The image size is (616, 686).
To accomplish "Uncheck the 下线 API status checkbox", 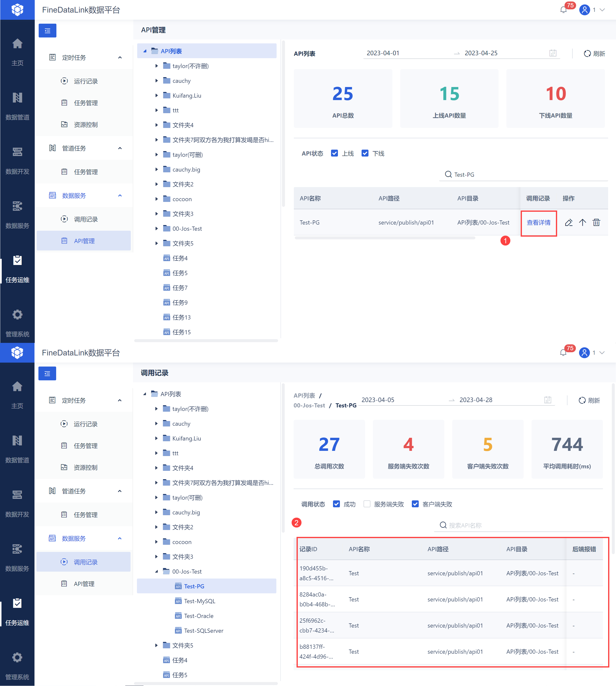I will 365,154.
